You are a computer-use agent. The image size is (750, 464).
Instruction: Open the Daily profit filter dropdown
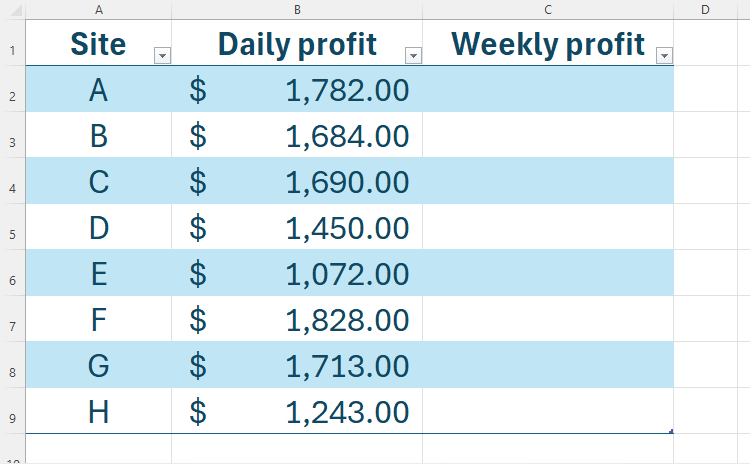pyautogui.click(x=413, y=56)
